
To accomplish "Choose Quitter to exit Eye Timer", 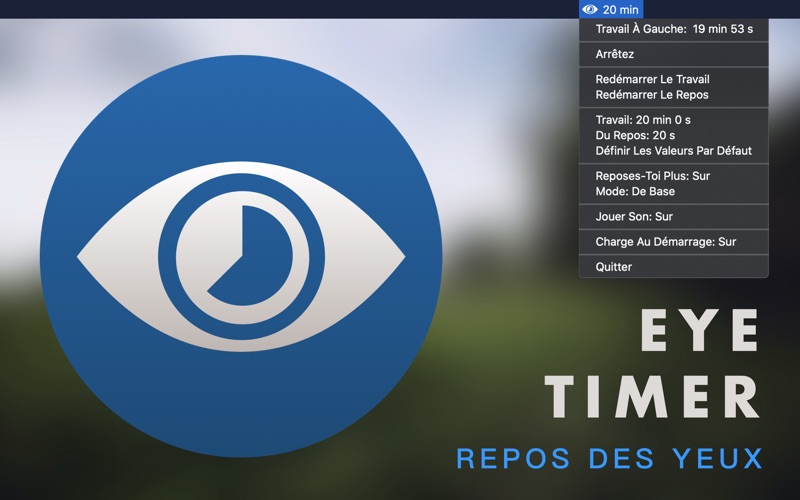I will (673, 267).
